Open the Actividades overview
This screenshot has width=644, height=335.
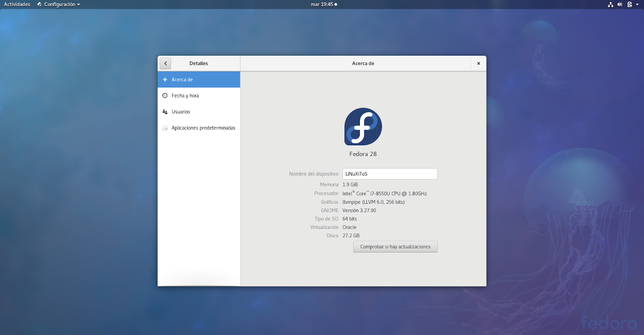[x=17, y=4]
